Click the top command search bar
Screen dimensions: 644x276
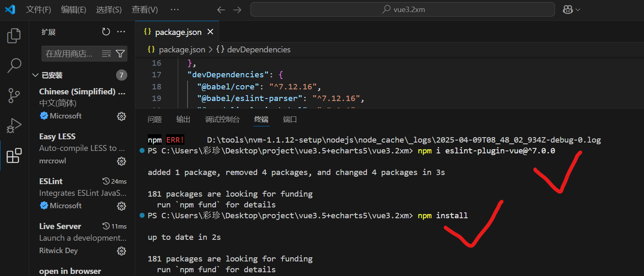coord(402,9)
